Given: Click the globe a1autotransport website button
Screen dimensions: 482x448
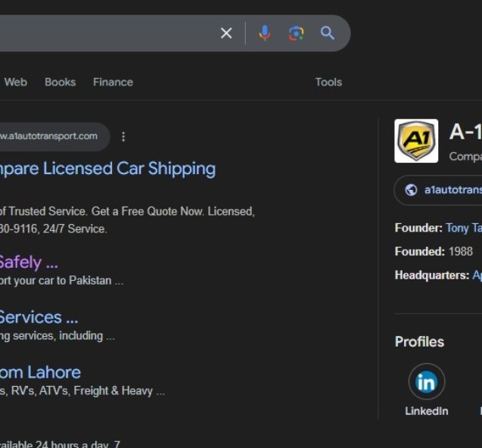Looking at the screenshot, I should pyautogui.click(x=443, y=190).
